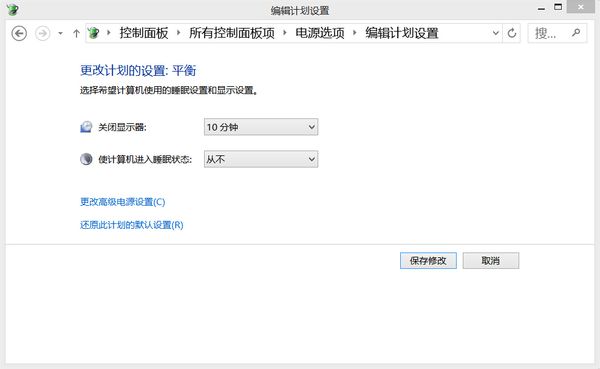600x369 pixels.
Task: Open the address bar history dropdown
Action: coord(496,33)
